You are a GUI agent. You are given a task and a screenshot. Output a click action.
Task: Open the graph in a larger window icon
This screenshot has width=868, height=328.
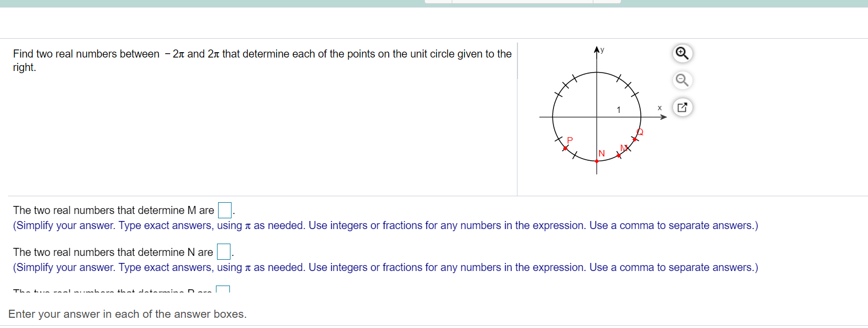pyautogui.click(x=682, y=107)
